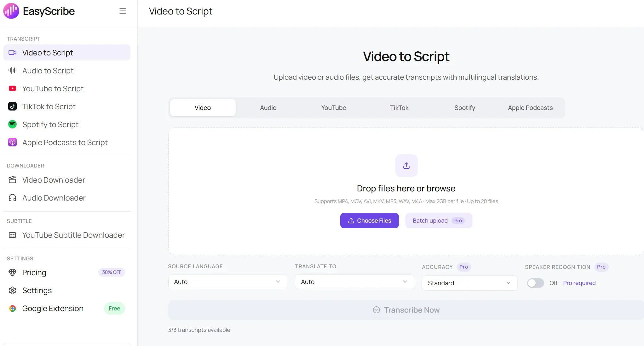Toggle the Speaker Recognition switch
The image size is (644, 346).
click(x=536, y=283)
